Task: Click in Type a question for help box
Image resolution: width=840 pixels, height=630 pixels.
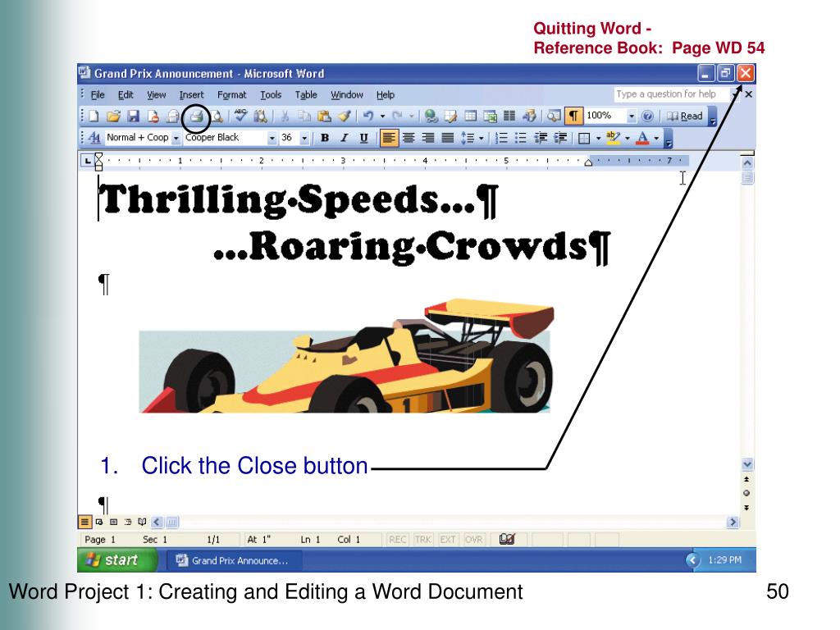Action: [671, 94]
